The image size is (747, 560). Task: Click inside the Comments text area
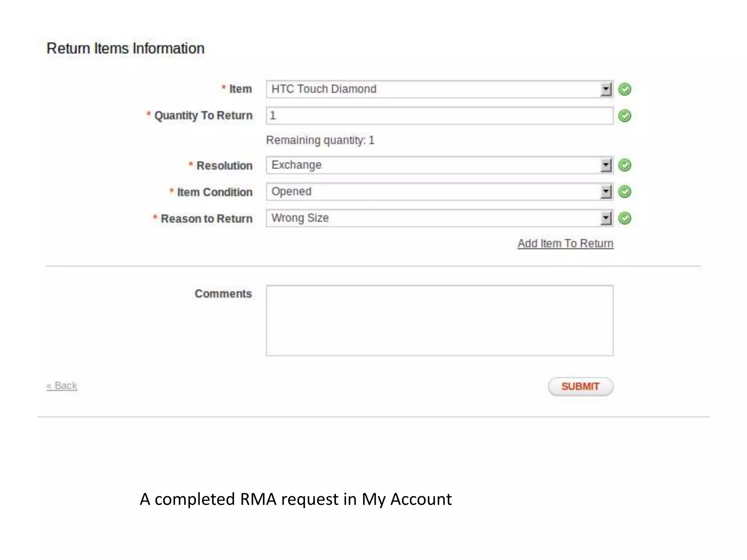(x=440, y=320)
